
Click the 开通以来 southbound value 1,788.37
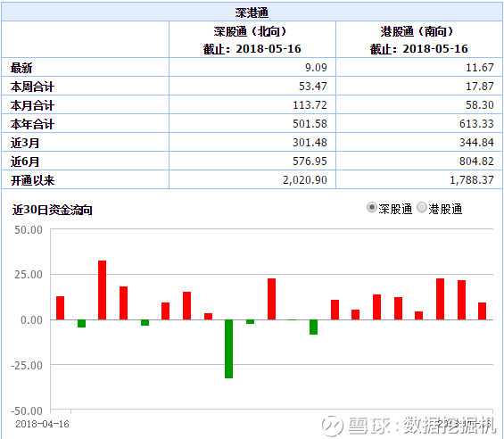coord(472,179)
